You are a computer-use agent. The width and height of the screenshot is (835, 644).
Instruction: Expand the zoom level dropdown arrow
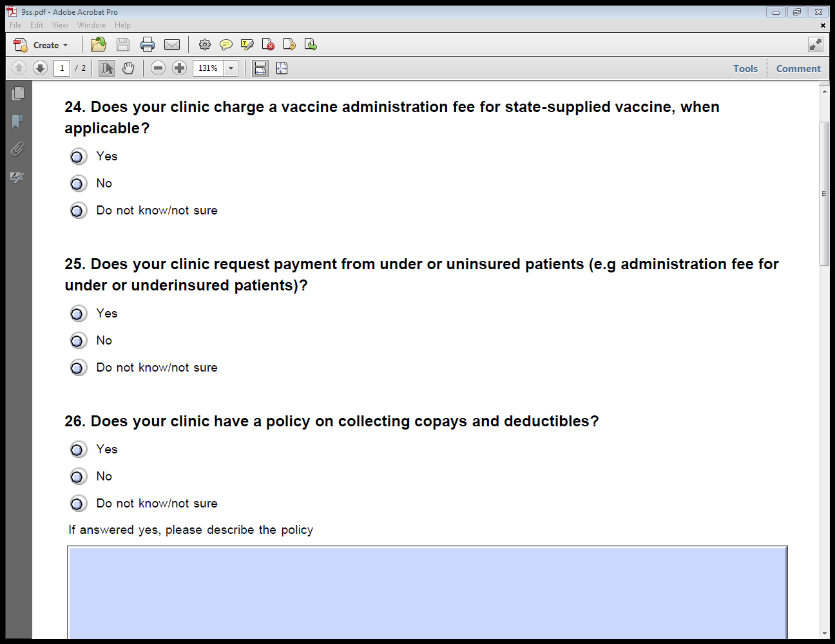point(231,68)
